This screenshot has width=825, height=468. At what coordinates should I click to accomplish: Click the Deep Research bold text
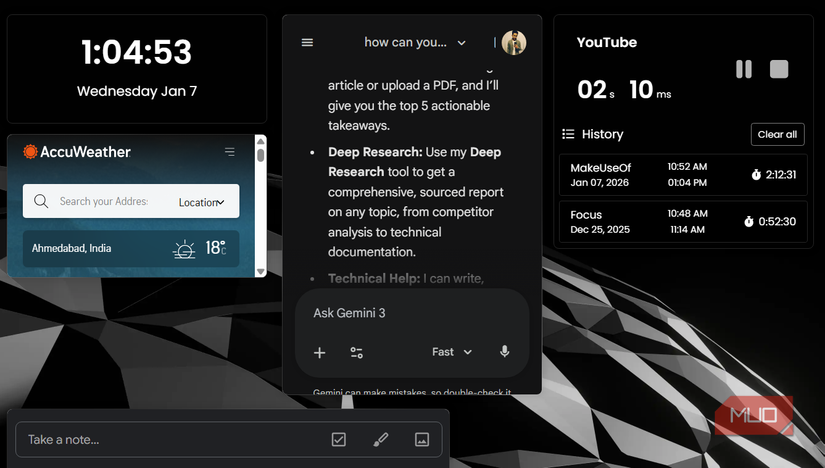pyautogui.click(x=375, y=152)
